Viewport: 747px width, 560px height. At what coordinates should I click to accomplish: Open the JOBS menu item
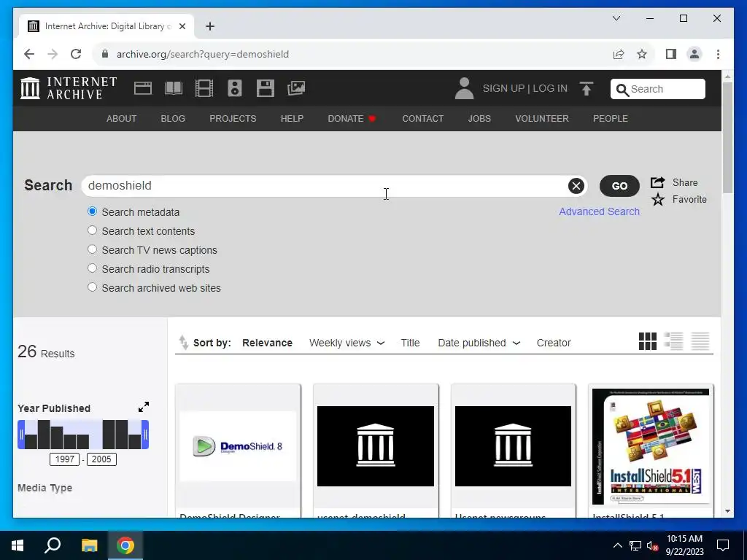479,119
